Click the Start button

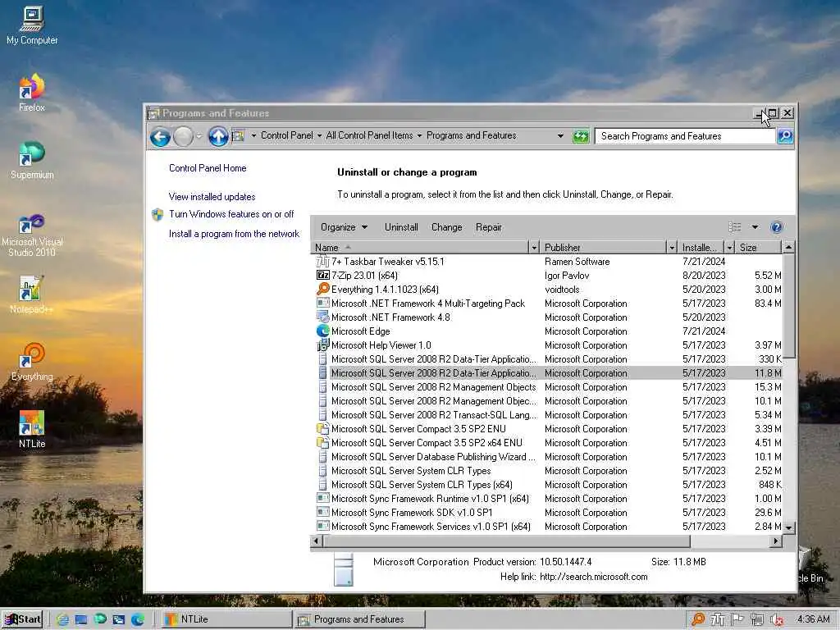pyautogui.click(x=23, y=619)
